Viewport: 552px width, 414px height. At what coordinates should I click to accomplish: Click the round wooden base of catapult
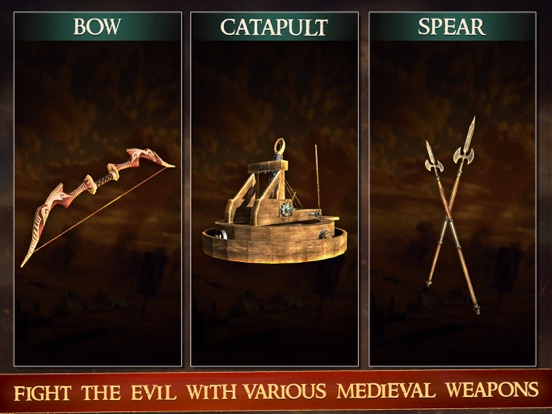click(x=275, y=246)
